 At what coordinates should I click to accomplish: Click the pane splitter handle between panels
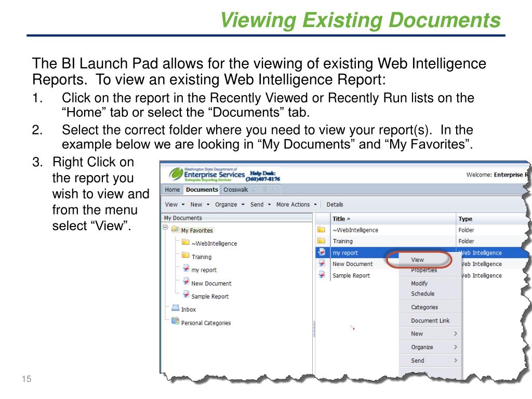[314, 329]
